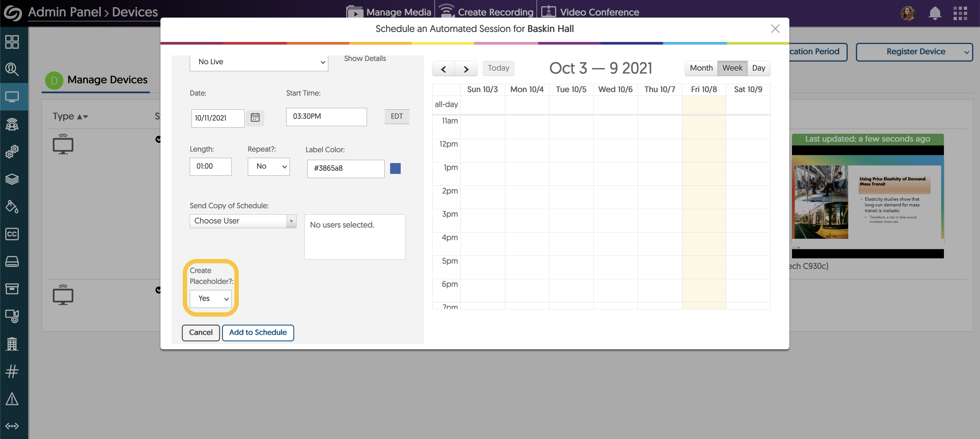Screen dimensions: 980x439
Task: Open the Repeat? dropdown
Action: click(269, 167)
